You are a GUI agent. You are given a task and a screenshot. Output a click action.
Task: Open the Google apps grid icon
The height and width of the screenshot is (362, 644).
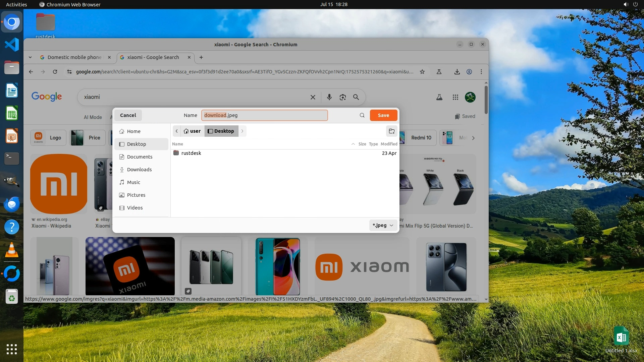455,97
